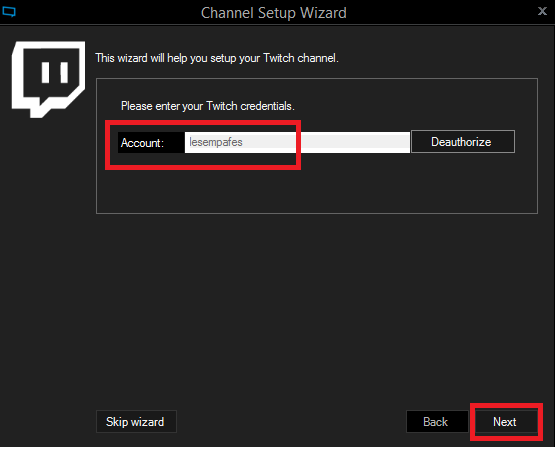Click the 'Please enter your Twitch credentials' text
The width and height of the screenshot is (556, 451).
pyautogui.click(x=208, y=106)
